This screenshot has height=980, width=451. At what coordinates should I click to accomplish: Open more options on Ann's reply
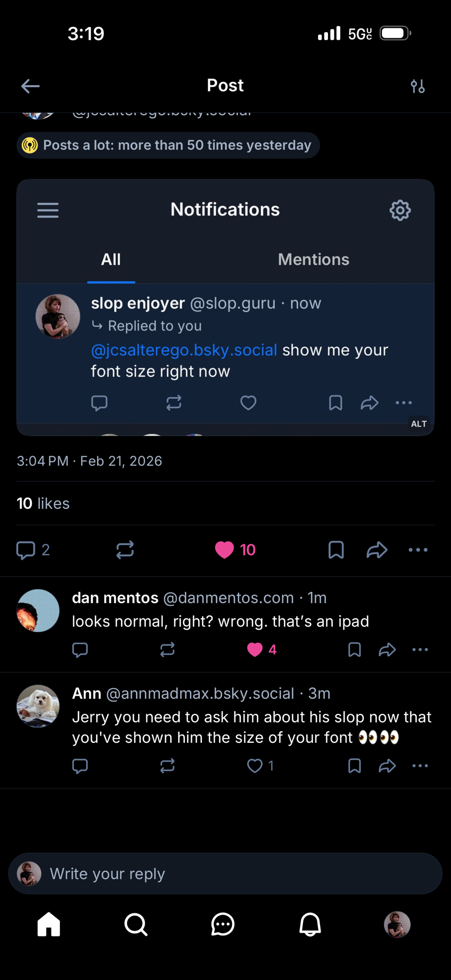click(420, 766)
